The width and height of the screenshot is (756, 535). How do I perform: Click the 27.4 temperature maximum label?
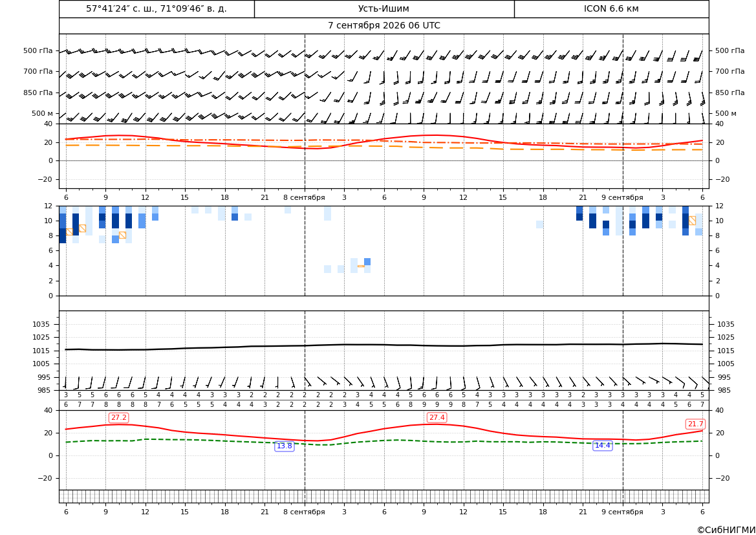click(437, 418)
